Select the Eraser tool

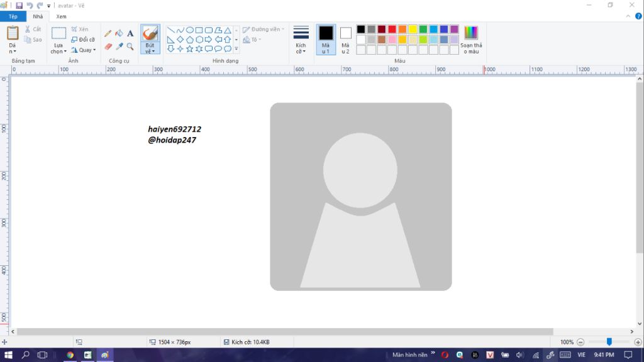coord(108,47)
